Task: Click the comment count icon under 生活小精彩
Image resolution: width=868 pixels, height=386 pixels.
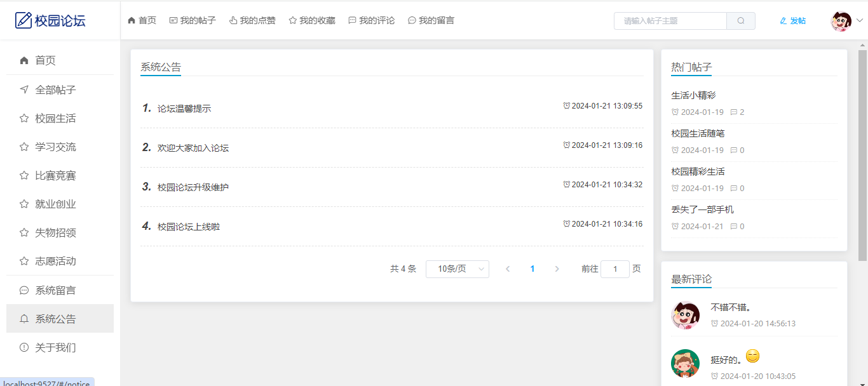Action: pyautogui.click(x=734, y=112)
